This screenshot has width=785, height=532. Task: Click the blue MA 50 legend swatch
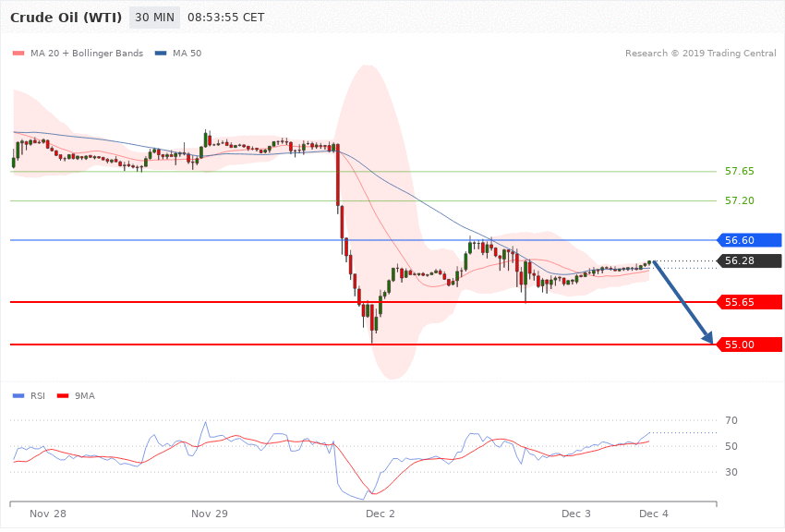[161, 53]
